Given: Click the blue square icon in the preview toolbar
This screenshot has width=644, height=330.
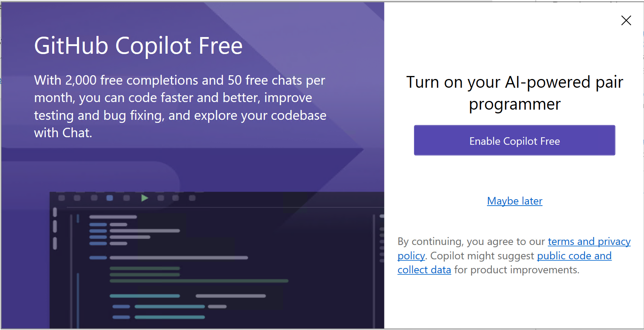Looking at the screenshot, I should click(x=109, y=198).
